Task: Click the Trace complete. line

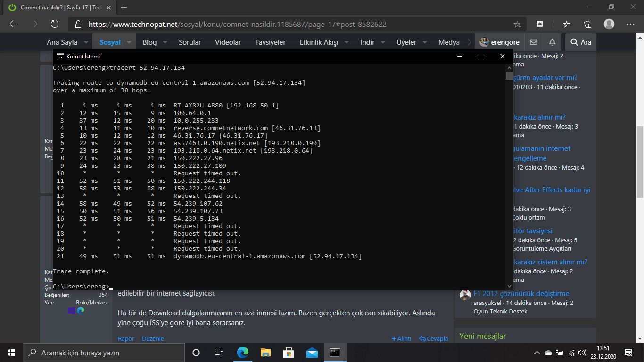Action: click(81, 271)
